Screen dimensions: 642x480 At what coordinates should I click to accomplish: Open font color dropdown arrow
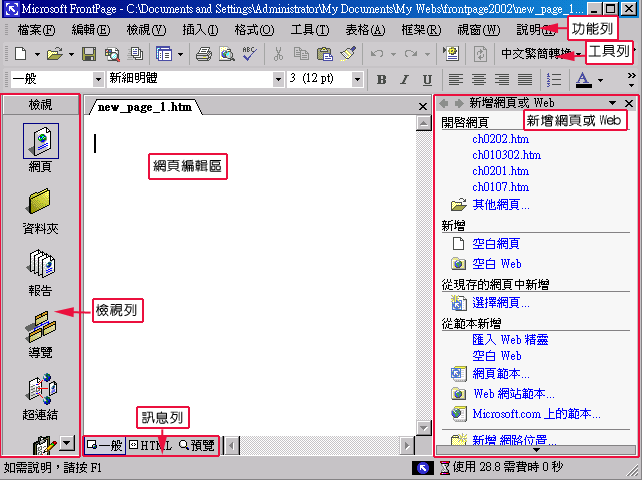click(600, 80)
